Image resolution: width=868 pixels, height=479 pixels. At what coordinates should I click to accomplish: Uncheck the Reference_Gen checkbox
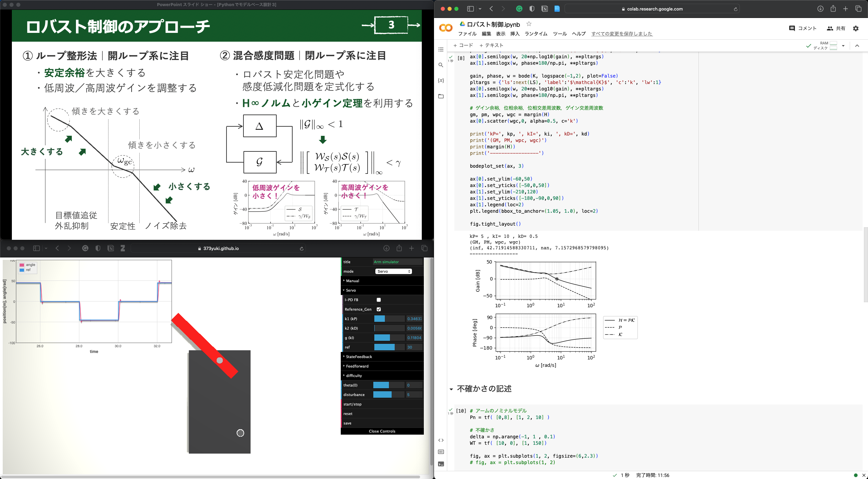tap(379, 309)
